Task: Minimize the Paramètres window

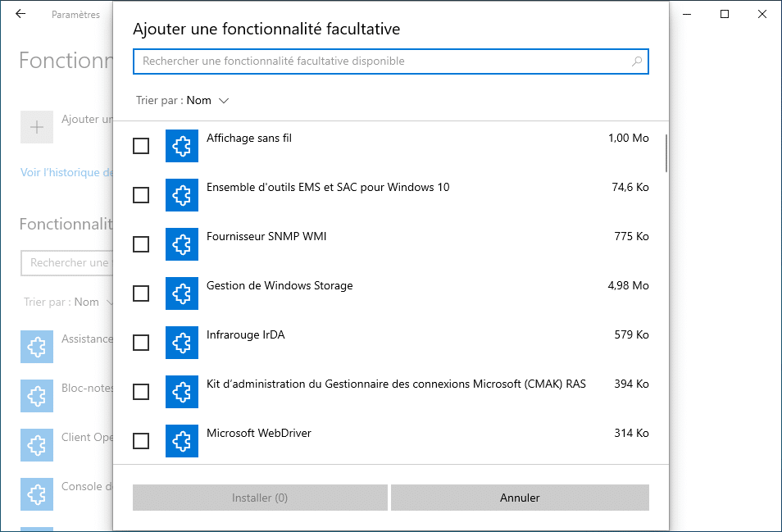Action: (x=687, y=14)
